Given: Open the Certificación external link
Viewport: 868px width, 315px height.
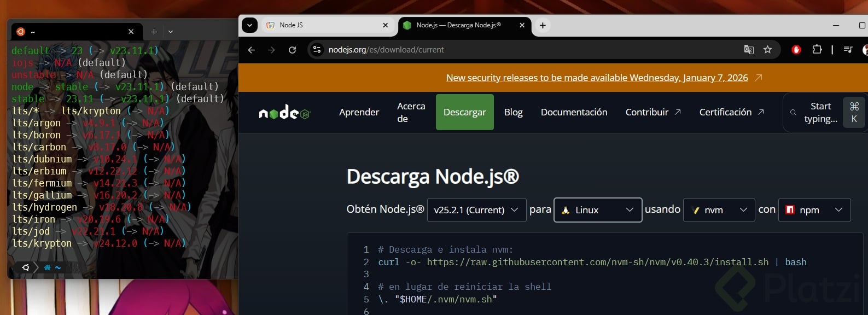Looking at the screenshot, I should (732, 112).
